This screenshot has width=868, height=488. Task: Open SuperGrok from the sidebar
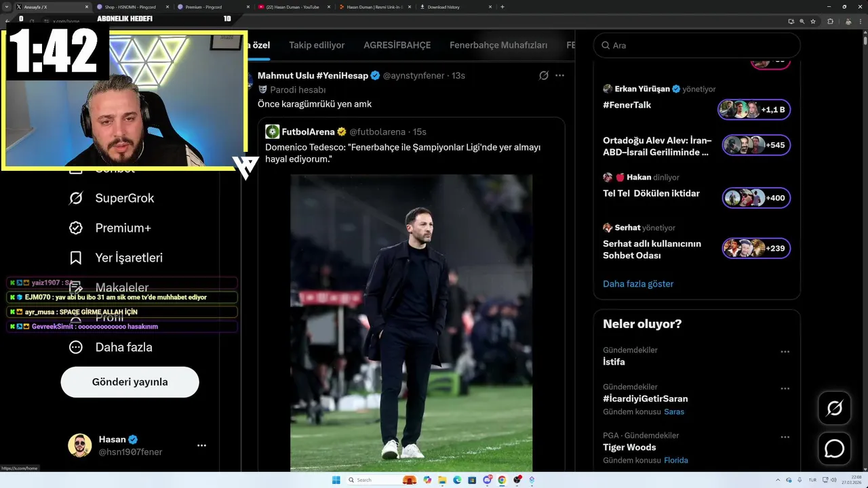point(112,198)
